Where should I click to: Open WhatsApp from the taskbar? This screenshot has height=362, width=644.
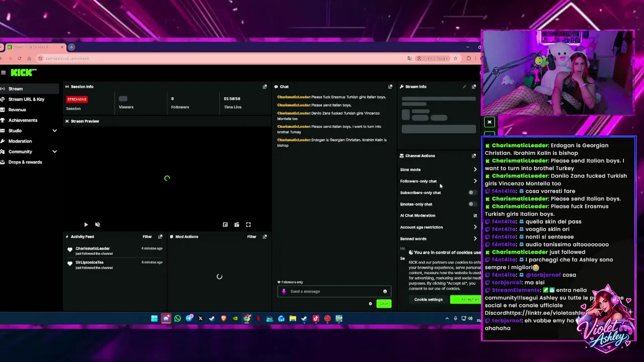click(x=178, y=318)
